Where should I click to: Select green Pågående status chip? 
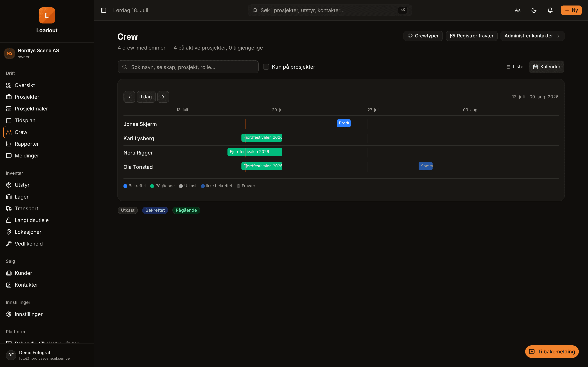click(186, 210)
